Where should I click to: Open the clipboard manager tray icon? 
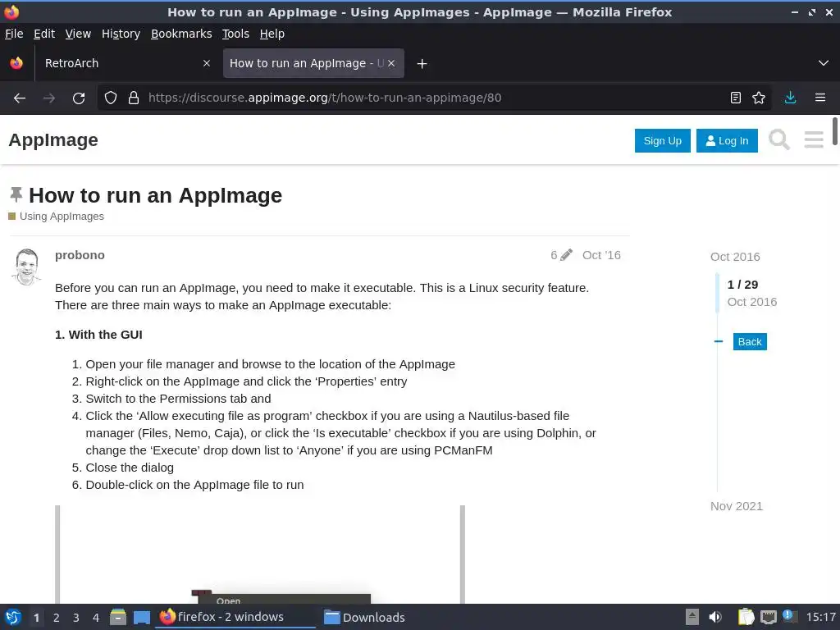(746, 617)
